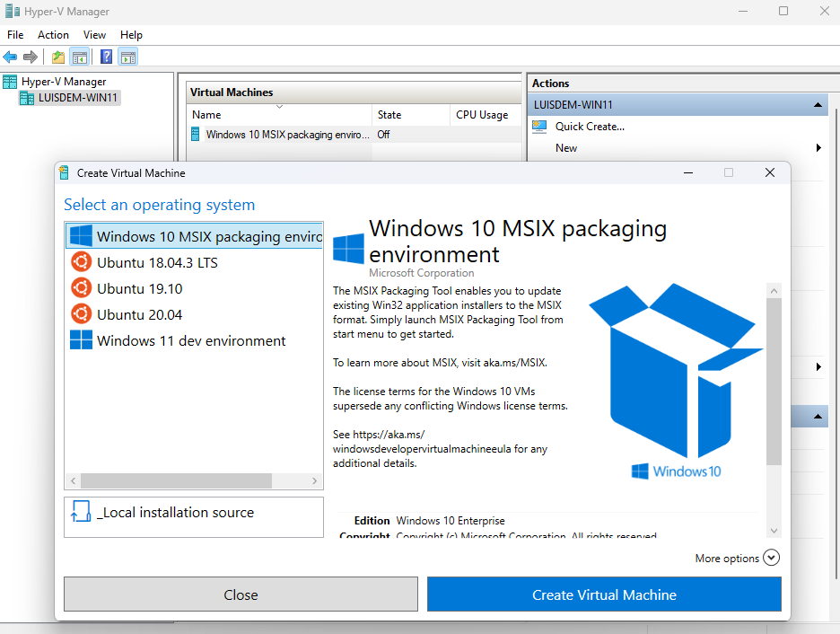Sort virtual machines by CPU Usage column
840x634 pixels.
coord(485,115)
